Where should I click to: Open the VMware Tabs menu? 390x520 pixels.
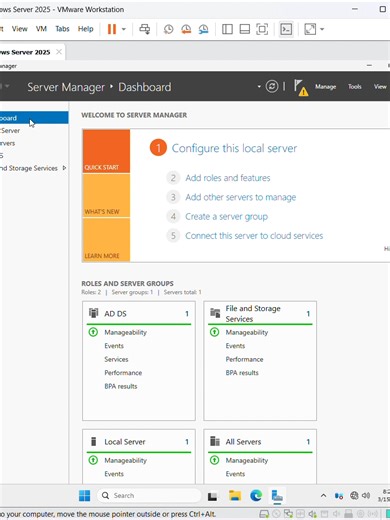click(x=62, y=29)
